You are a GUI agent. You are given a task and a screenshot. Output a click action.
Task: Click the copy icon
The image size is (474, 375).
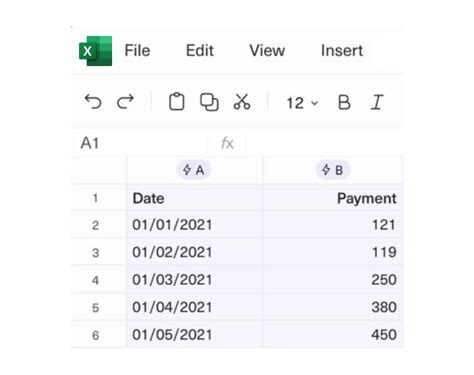point(209,102)
